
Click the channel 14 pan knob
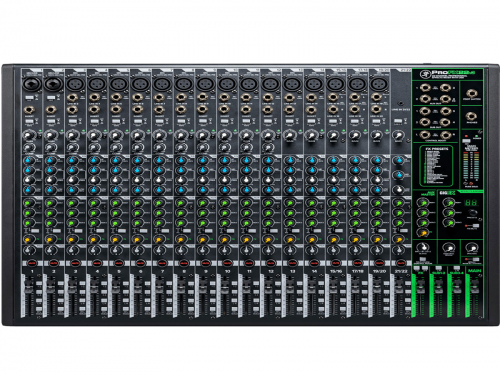pyautogui.click(x=311, y=250)
